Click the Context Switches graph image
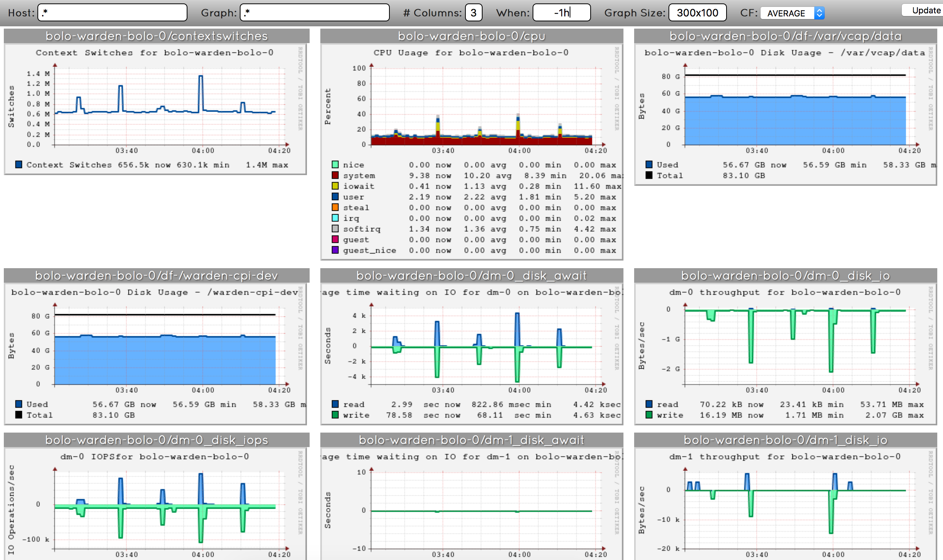Screen dimensions: 943x560 [155, 109]
